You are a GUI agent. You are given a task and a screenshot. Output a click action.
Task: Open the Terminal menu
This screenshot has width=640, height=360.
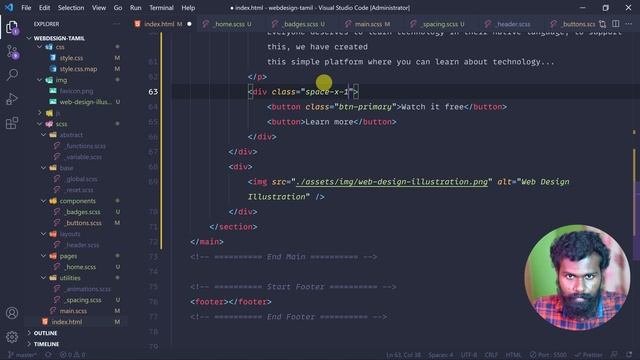[161, 8]
